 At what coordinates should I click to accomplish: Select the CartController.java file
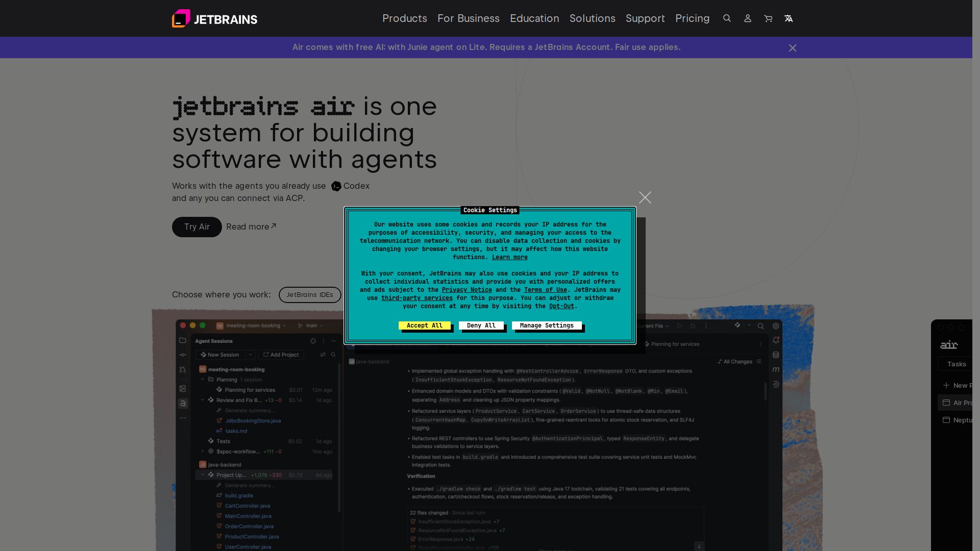point(247,506)
